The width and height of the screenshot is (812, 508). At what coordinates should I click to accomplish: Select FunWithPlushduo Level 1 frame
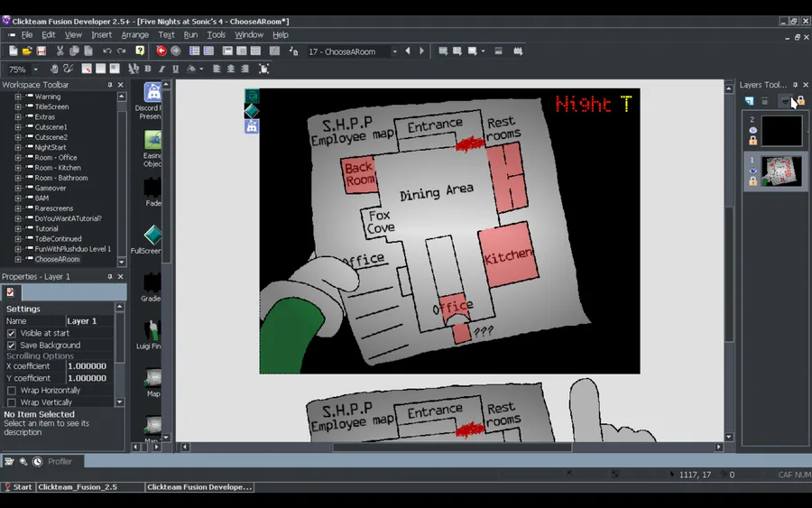(x=72, y=249)
